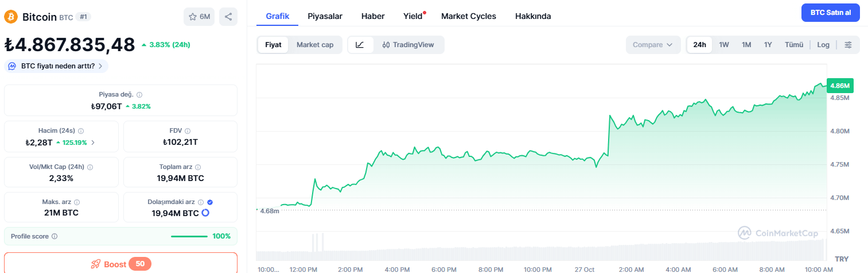Switch to line chart icon
Viewport: 868px width, 273px height.
tap(360, 45)
